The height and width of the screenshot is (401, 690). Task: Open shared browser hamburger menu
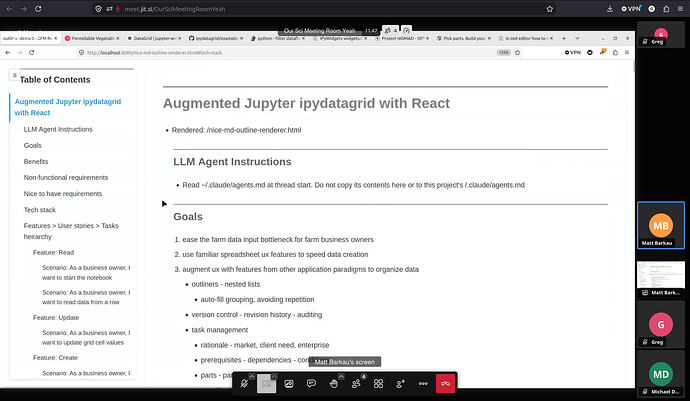click(x=627, y=52)
